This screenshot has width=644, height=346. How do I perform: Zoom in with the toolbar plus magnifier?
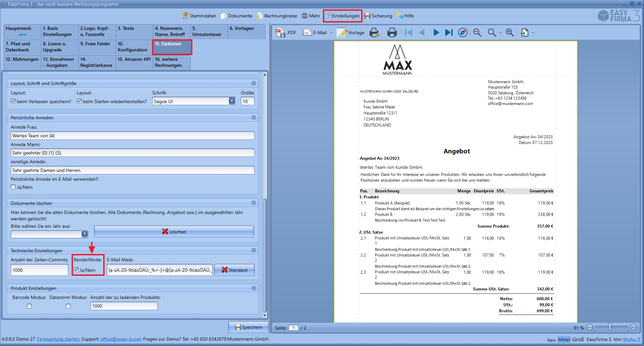510,33
